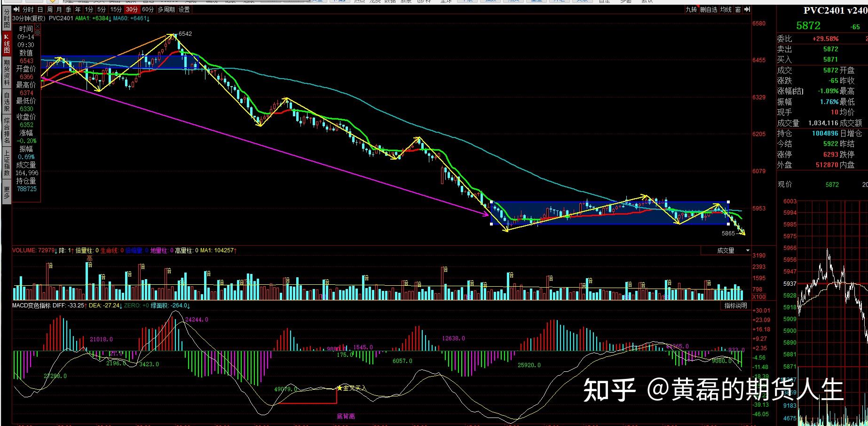
Task: Click 开盘价 value 6366 in info panel
Action: (x=26, y=77)
